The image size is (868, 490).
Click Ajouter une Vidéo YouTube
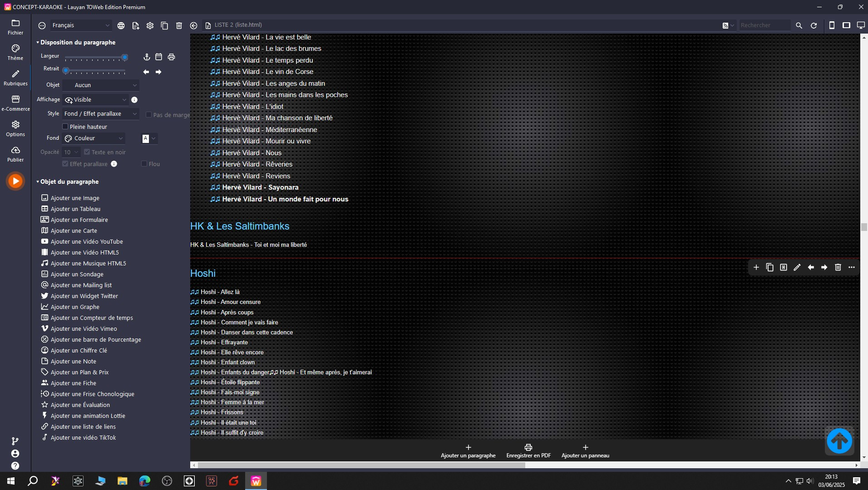click(x=82, y=241)
